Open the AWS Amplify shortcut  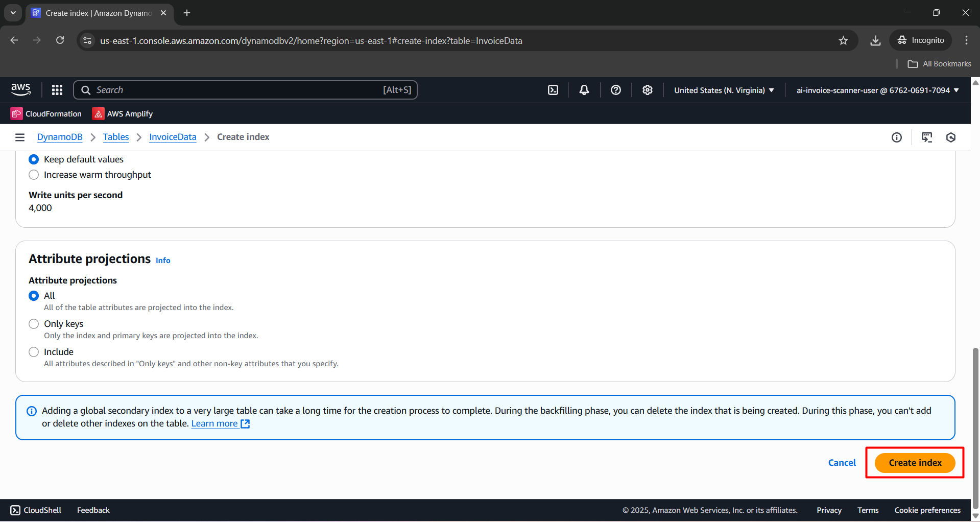pos(123,114)
